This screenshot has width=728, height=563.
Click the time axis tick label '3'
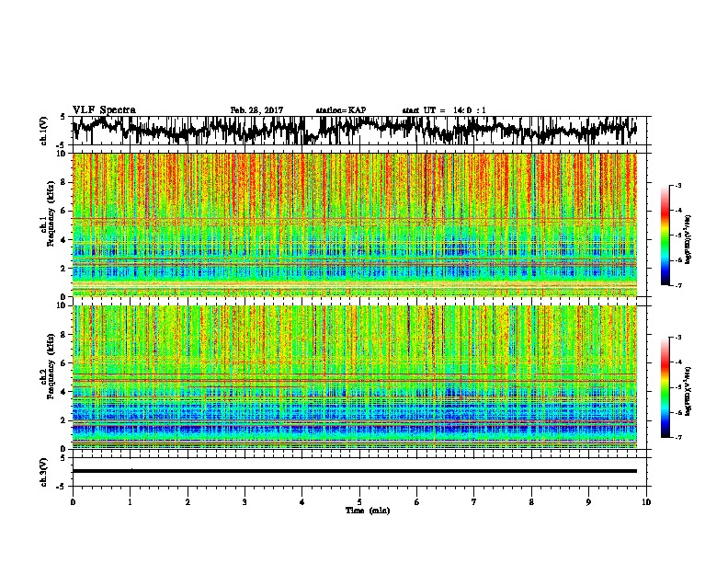coord(245,502)
